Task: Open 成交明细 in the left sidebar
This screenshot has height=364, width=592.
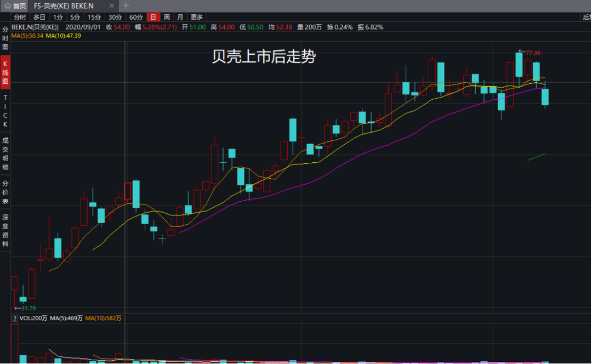Action: tap(5, 153)
